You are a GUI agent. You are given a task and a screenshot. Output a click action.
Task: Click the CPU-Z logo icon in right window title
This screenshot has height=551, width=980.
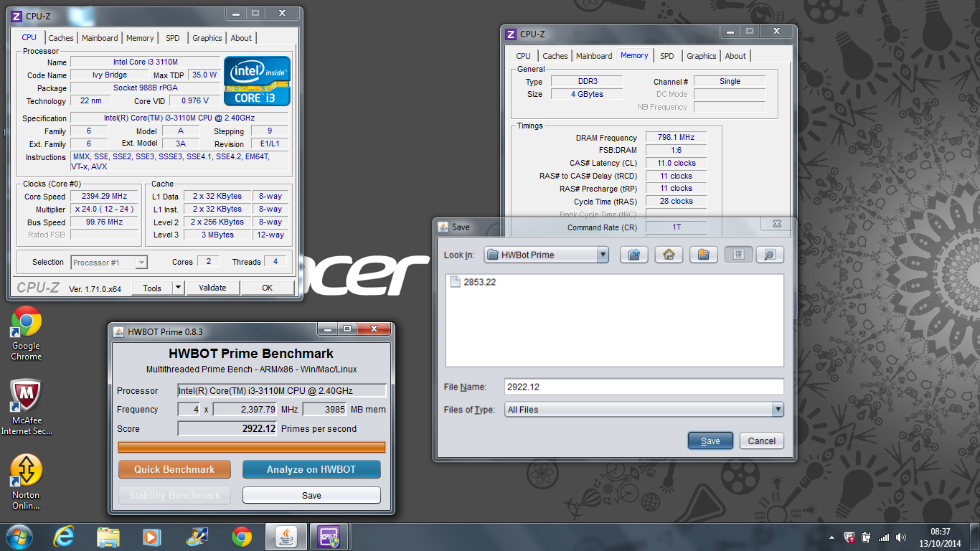(511, 34)
